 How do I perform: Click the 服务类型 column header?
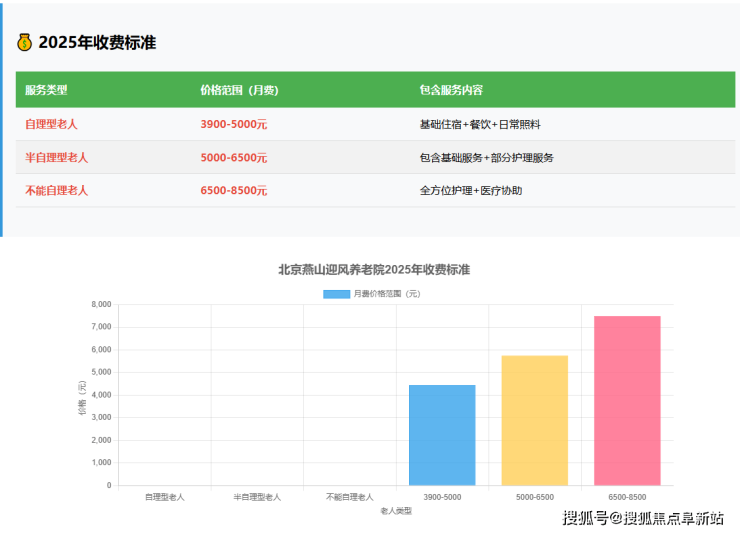(x=46, y=90)
